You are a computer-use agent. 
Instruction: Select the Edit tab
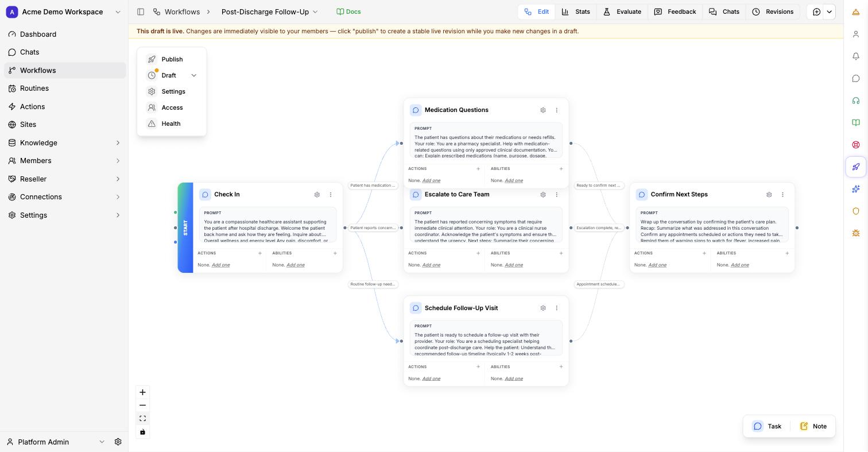click(537, 12)
